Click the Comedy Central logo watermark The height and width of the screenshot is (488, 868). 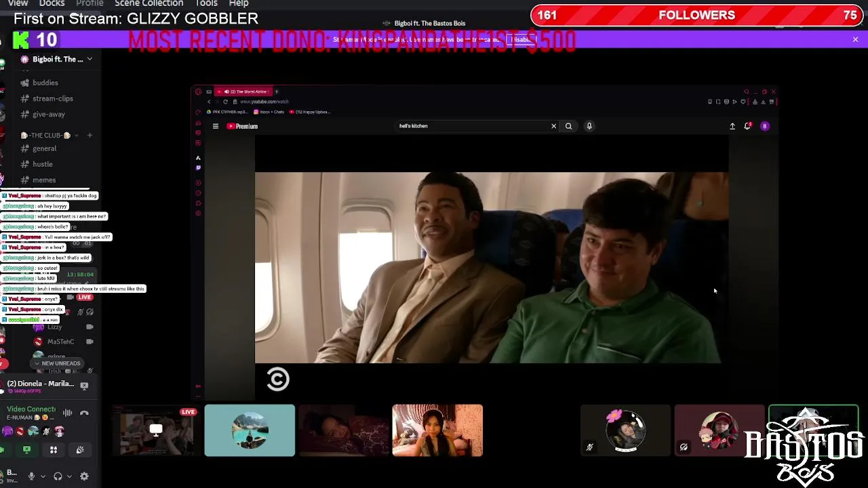pyautogui.click(x=278, y=379)
